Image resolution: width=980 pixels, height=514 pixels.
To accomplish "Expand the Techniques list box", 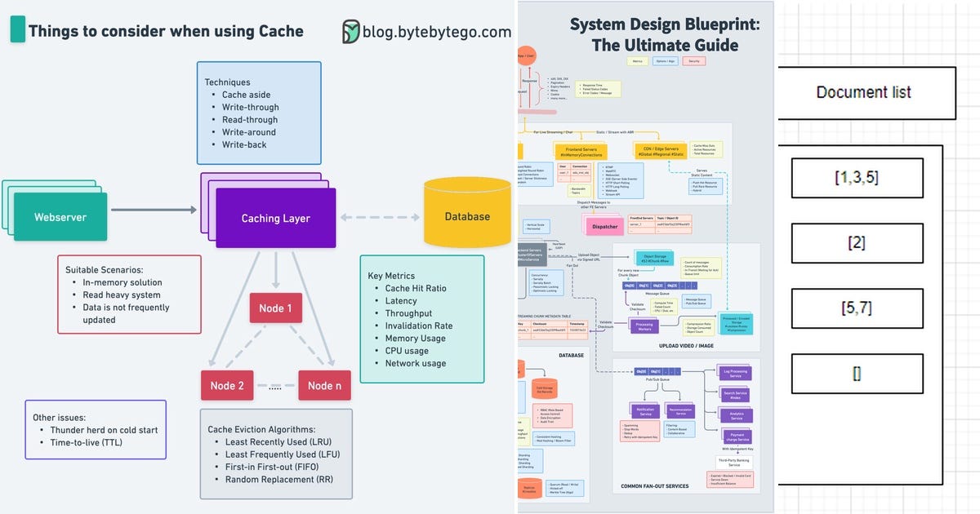I will pyautogui.click(x=258, y=113).
